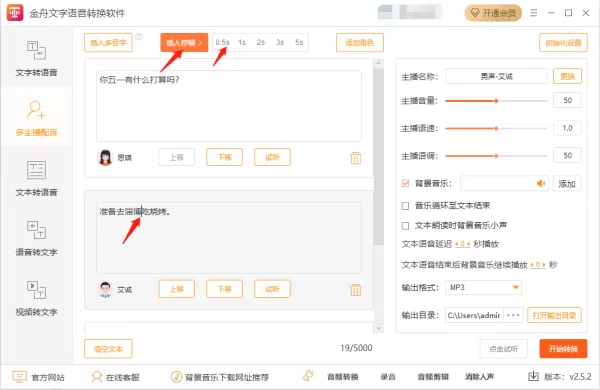Insert a 0.5s pause
This screenshot has height=390, width=600.
click(x=222, y=42)
